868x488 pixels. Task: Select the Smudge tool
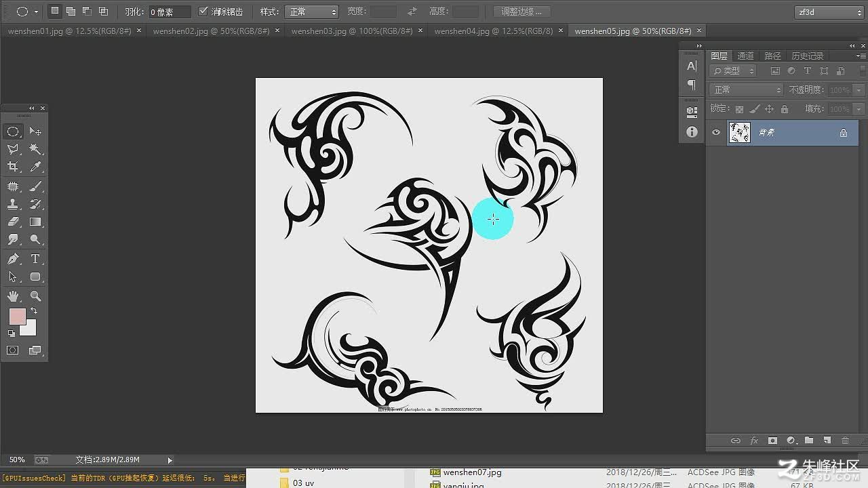pos(13,239)
